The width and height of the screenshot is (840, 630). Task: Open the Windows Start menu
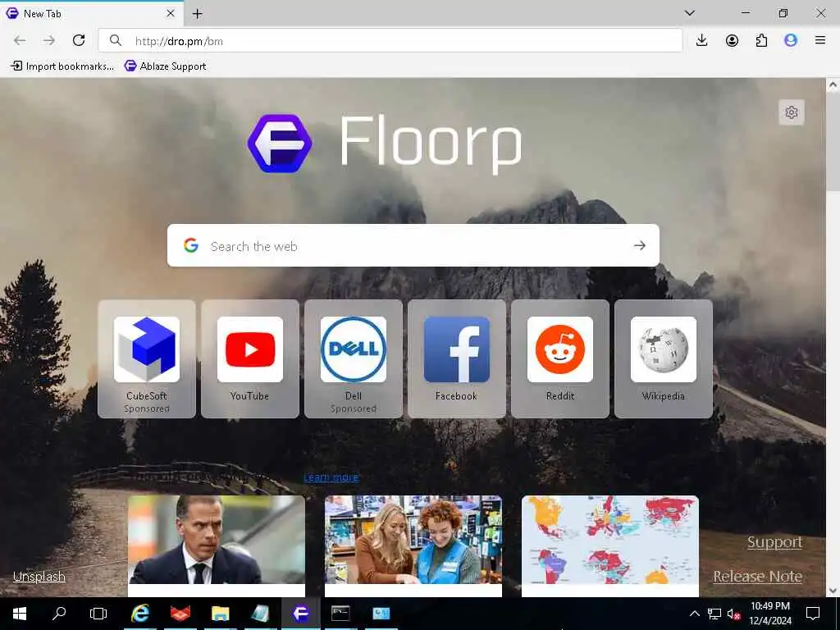click(x=20, y=613)
